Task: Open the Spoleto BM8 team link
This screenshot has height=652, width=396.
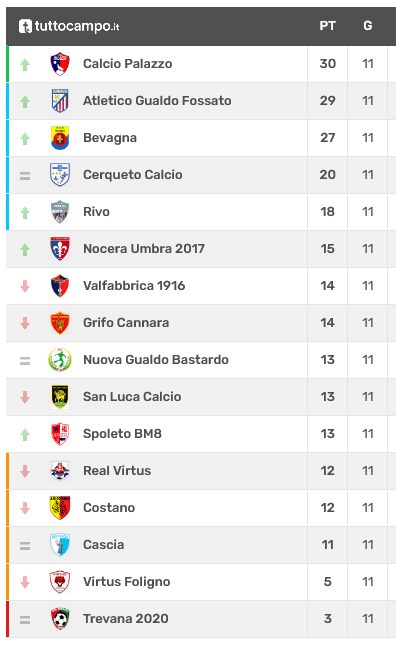Action: pyautogui.click(x=122, y=434)
